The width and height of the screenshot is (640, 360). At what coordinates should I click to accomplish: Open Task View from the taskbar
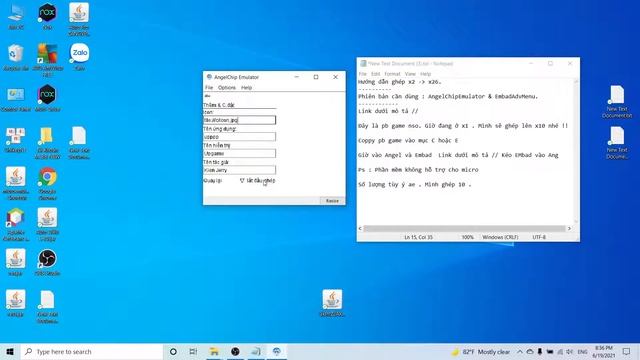pyautogui.click(x=193, y=351)
